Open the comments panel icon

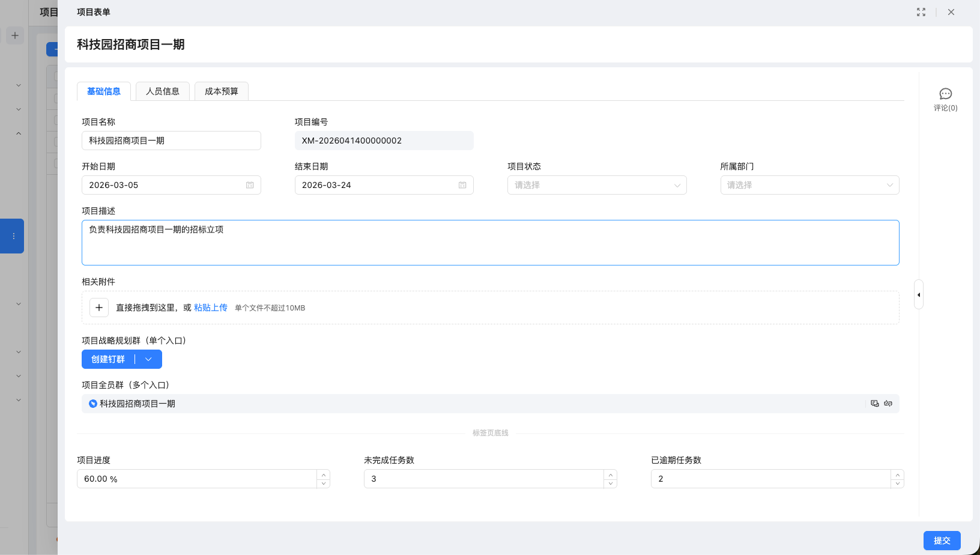pos(945,94)
